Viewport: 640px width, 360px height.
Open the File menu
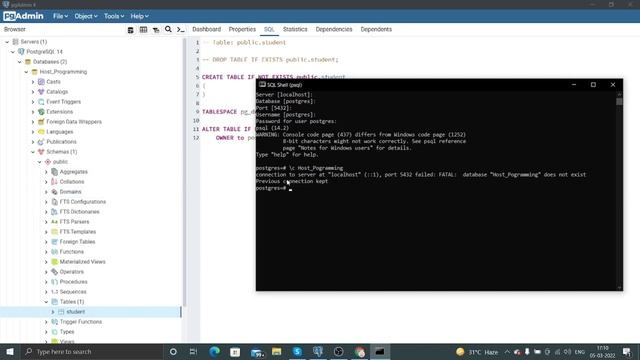point(60,16)
